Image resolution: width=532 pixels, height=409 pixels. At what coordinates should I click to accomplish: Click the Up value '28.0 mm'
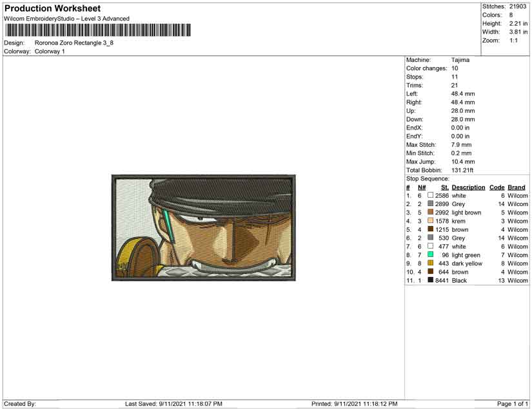pyautogui.click(x=463, y=111)
